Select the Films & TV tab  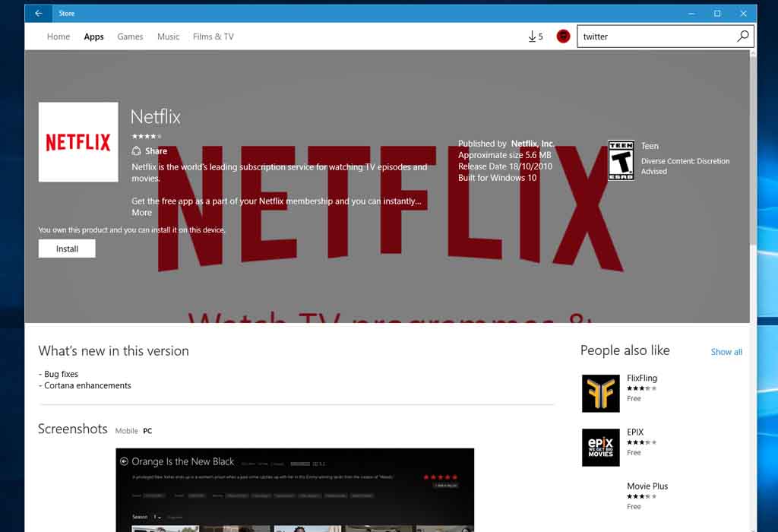coord(213,36)
